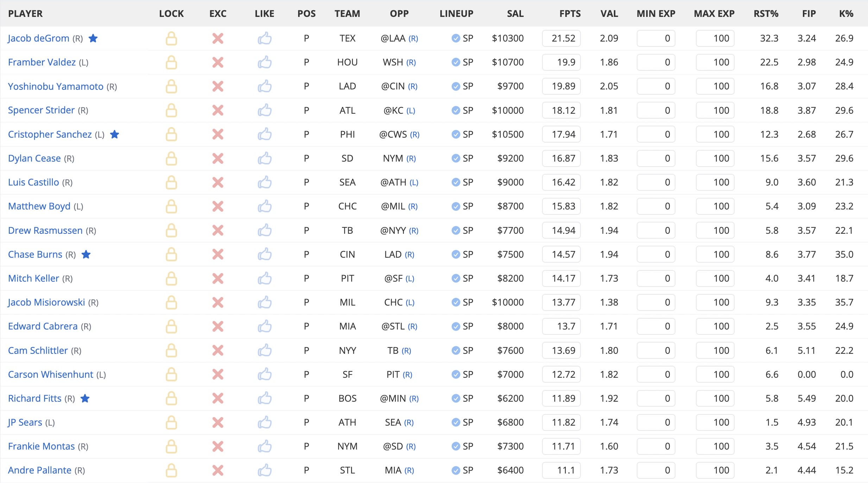Click the star next to Chase Burns
868x483 pixels.
click(86, 254)
